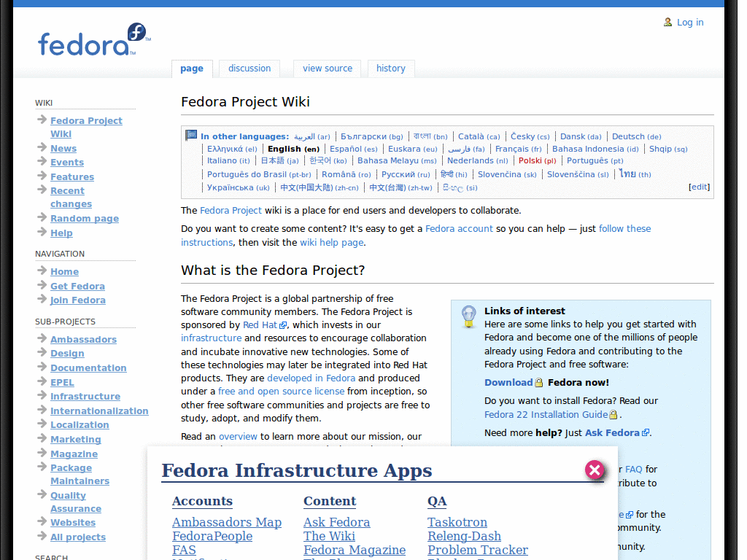747x560 pixels.
Task: Close the Fedora Infrastructure Apps overlay
Action: [x=595, y=470]
